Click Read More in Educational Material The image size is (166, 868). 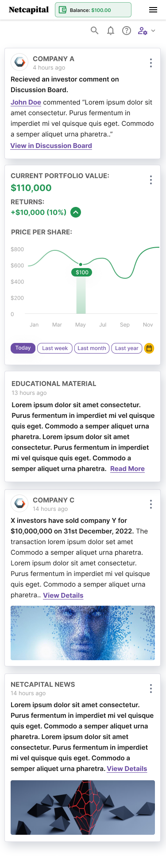127,469
